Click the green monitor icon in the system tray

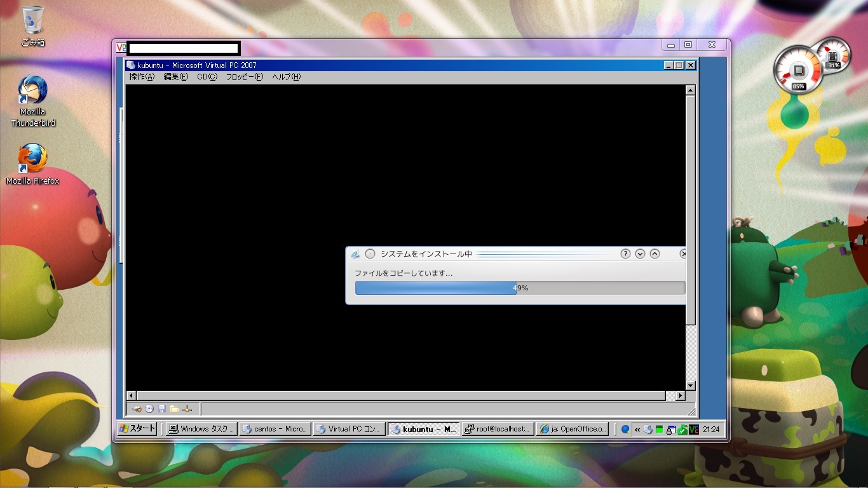coord(660,429)
